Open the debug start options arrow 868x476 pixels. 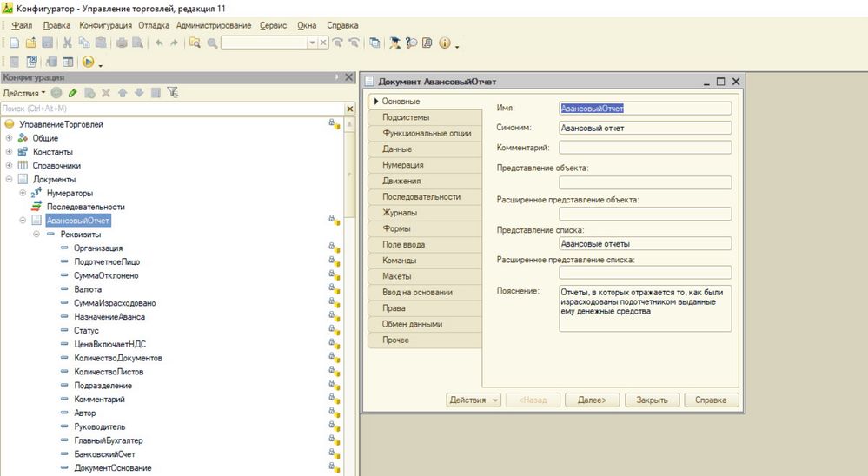101,65
